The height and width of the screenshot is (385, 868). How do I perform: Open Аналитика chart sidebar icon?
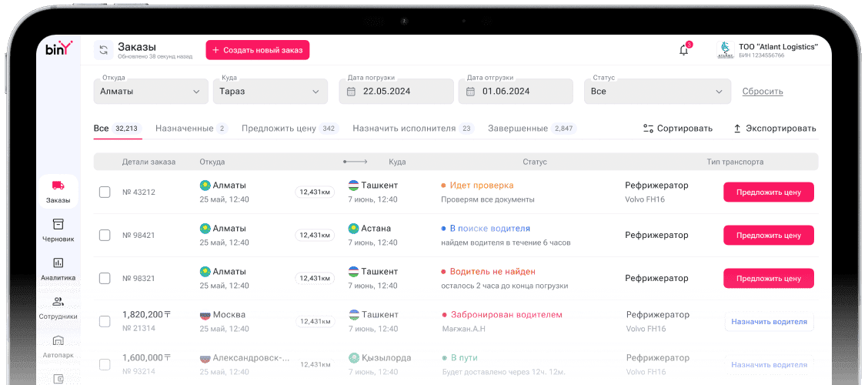click(58, 263)
